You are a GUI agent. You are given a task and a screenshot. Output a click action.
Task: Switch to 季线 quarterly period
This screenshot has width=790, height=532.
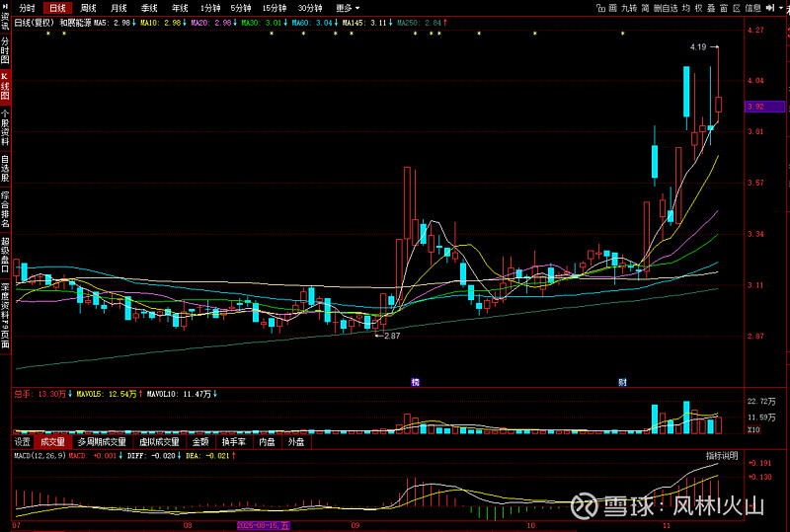(149, 8)
